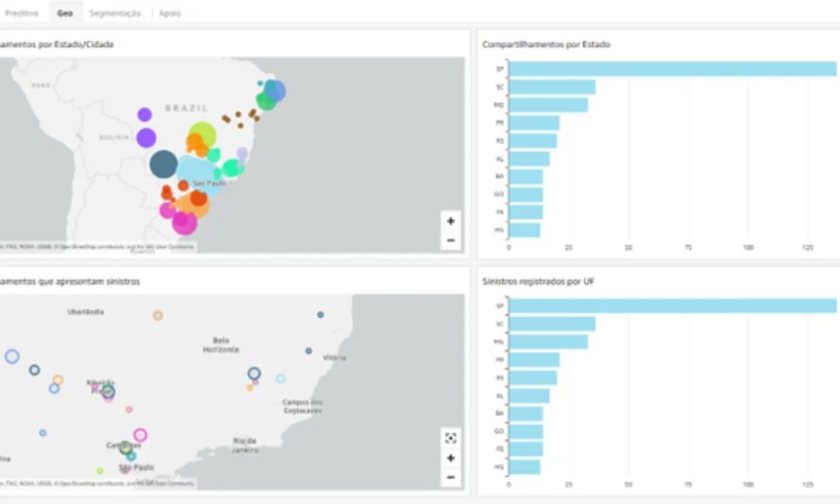Select the Geo tab
840x504 pixels.
click(65, 14)
